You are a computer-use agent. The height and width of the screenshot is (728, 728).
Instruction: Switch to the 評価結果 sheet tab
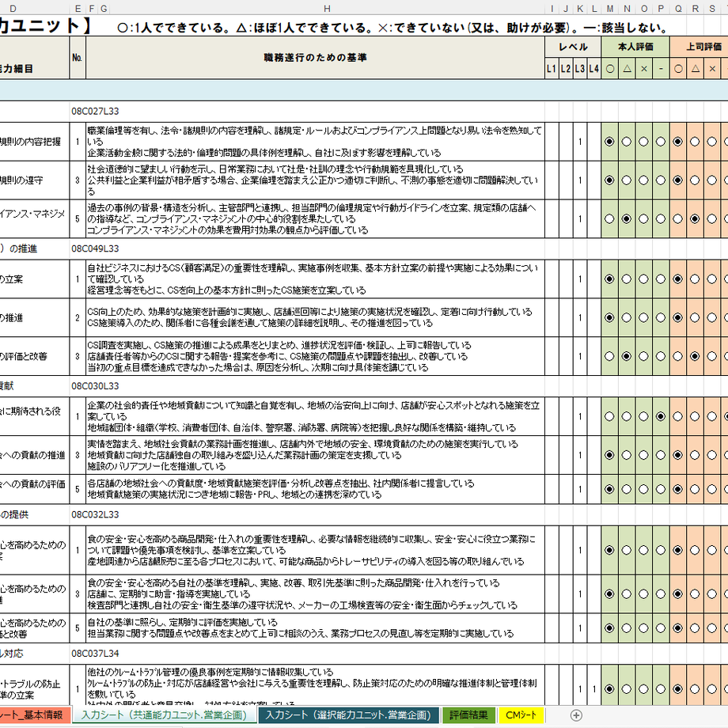pyautogui.click(x=468, y=715)
